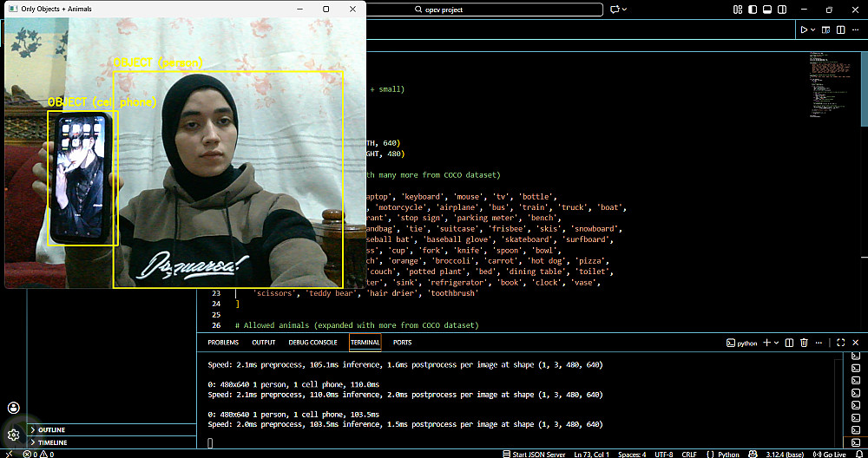Click the terminal line ending with 110.0ms
This screenshot has height=458, width=868.
pyautogui.click(x=293, y=384)
